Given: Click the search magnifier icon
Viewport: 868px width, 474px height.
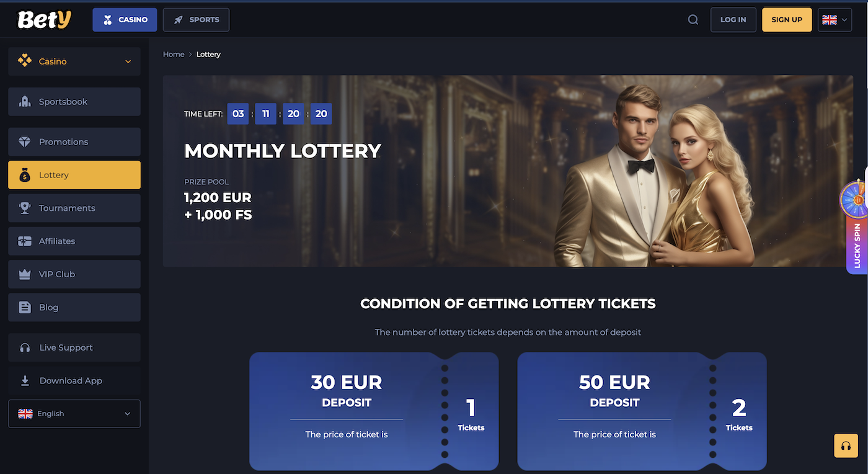Looking at the screenshot, I should tap(693, 20).
